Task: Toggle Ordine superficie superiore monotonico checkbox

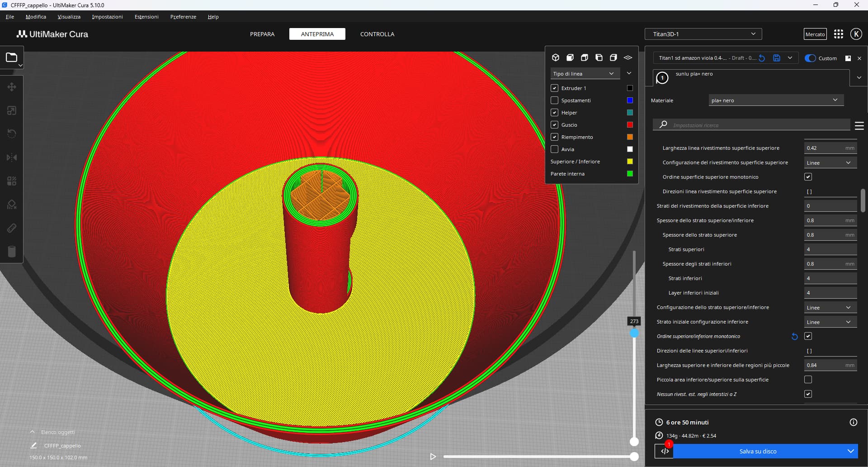Action: (x=808, y=177)
